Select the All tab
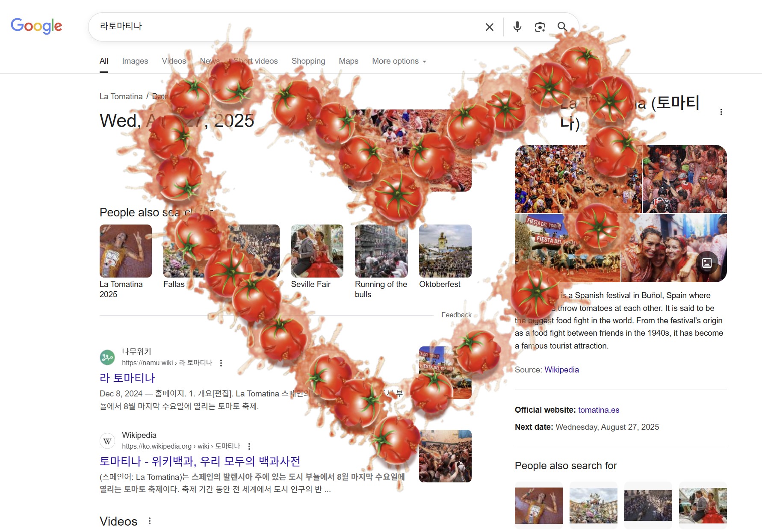762x532 pixels. tap(104, 61)
